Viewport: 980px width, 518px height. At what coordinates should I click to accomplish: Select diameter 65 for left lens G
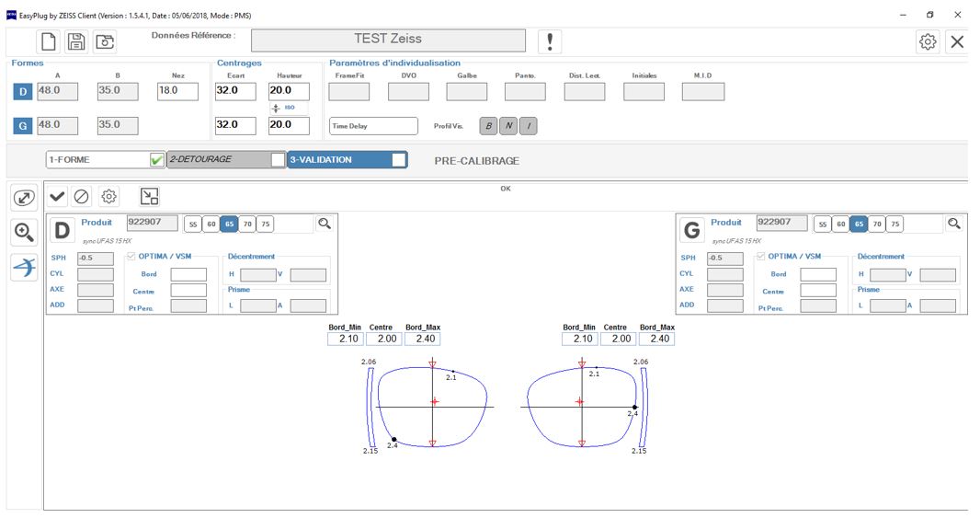point(859,224)
